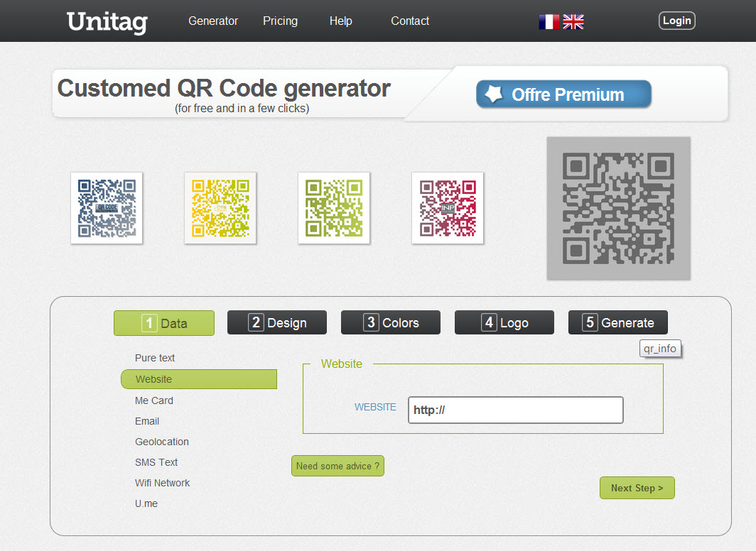Go to the Pricing page
The width and height of the screenshot is (756, 551).
tap(280, 21)
